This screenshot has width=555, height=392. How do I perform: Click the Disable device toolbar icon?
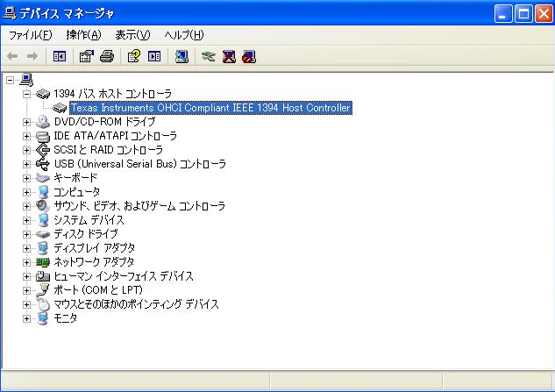click(249, 56)
